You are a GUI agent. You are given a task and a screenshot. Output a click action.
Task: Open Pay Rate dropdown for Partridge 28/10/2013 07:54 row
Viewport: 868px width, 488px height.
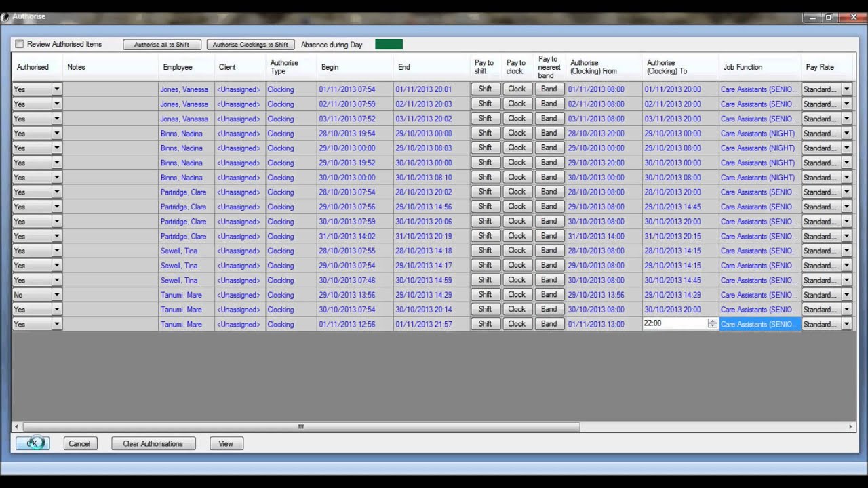coord(846,192)
